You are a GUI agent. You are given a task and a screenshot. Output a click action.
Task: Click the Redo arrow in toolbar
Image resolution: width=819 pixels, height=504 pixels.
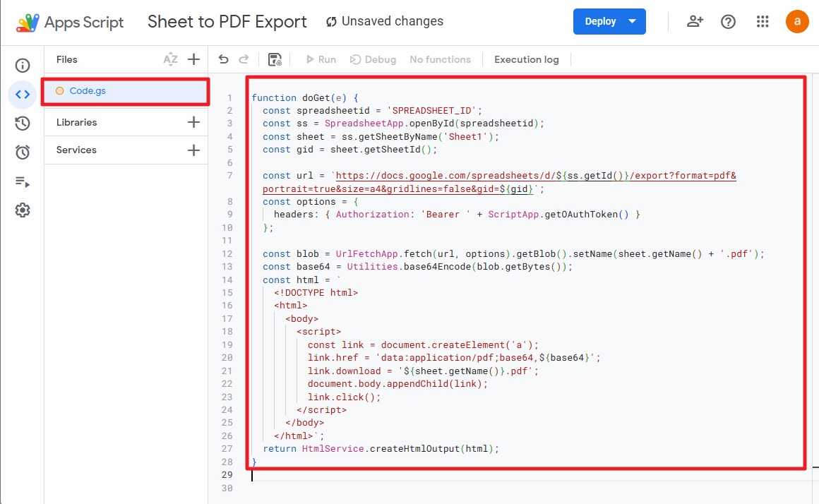click(x=244, y=59)
